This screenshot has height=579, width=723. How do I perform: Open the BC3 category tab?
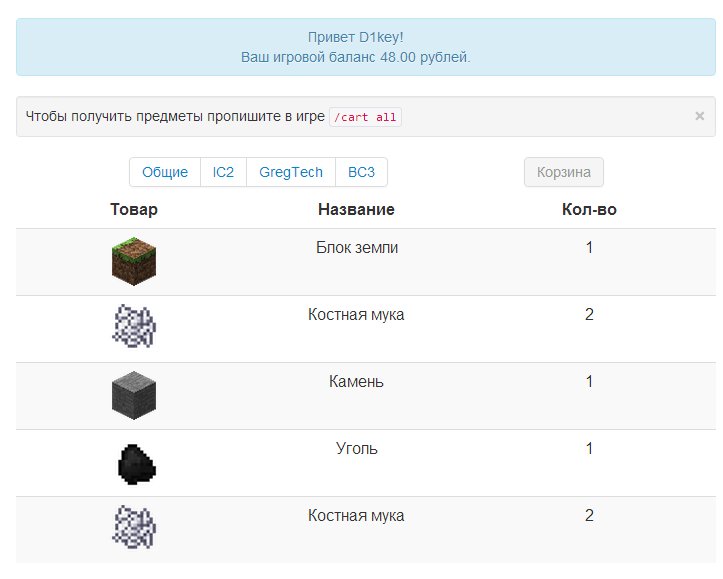point(362,172)
